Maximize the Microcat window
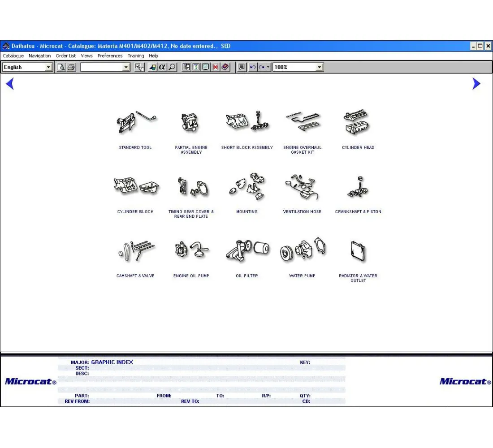The width and height of the screenshot is (493, 448). click(480, 46)
